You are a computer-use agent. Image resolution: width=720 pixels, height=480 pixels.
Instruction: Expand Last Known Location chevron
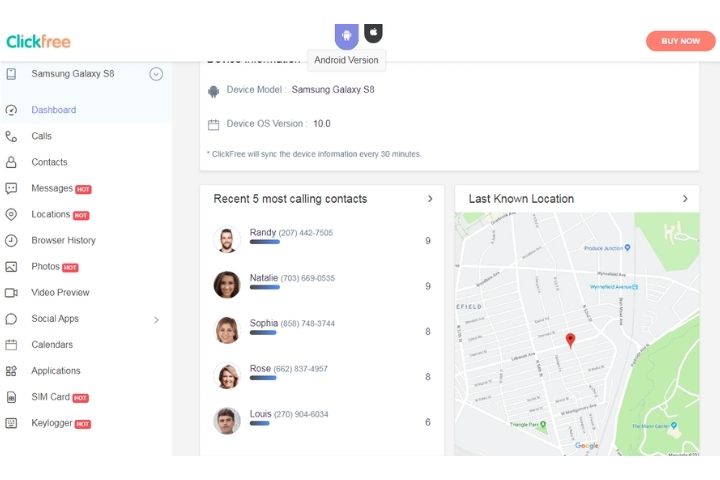pos(685,199)
